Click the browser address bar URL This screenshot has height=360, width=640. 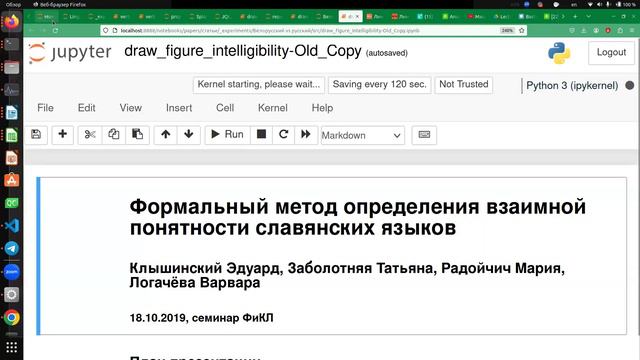point(270,31)
